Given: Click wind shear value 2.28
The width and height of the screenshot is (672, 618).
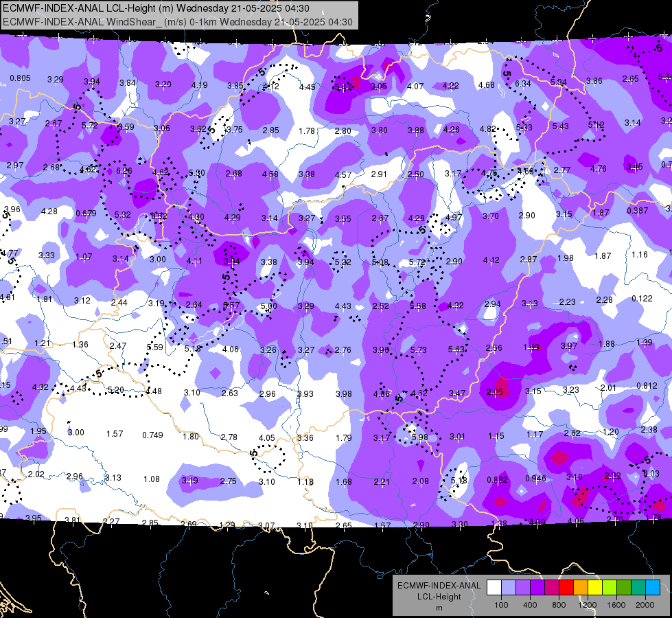Looking at the screenshot, I should pos(604,300).
